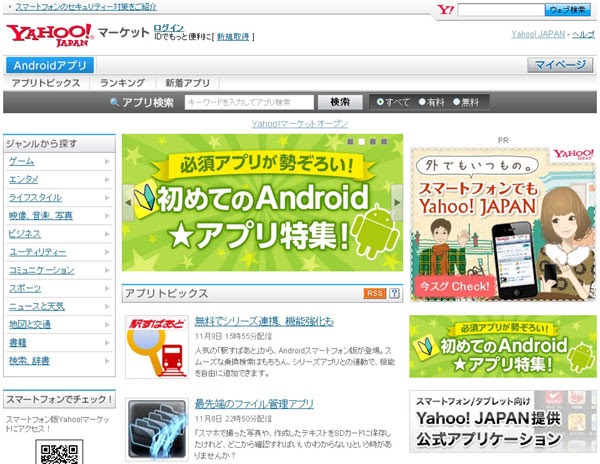Expand the ニュースと天気 category arrow
This screenshot has height=464, width=600.
(107, 306)
